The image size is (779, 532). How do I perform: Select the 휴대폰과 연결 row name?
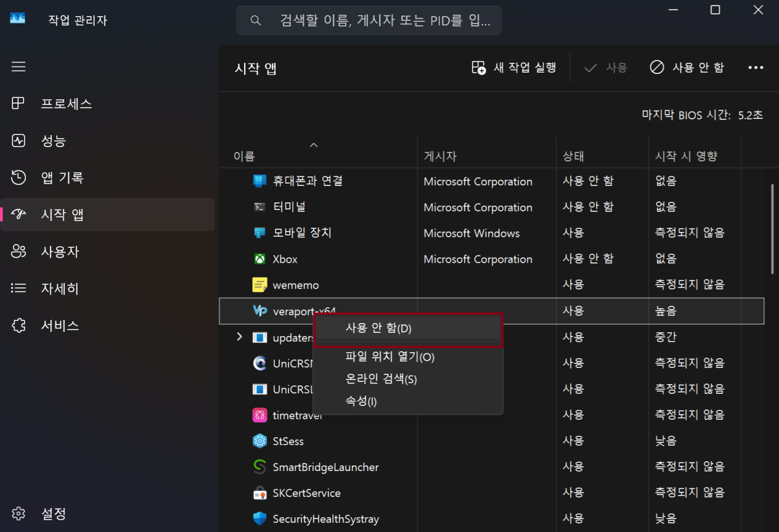click(308, 181)
